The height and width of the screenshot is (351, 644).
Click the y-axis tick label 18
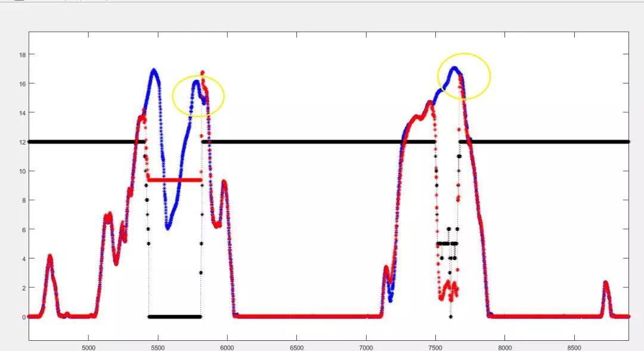pos(21,54)
